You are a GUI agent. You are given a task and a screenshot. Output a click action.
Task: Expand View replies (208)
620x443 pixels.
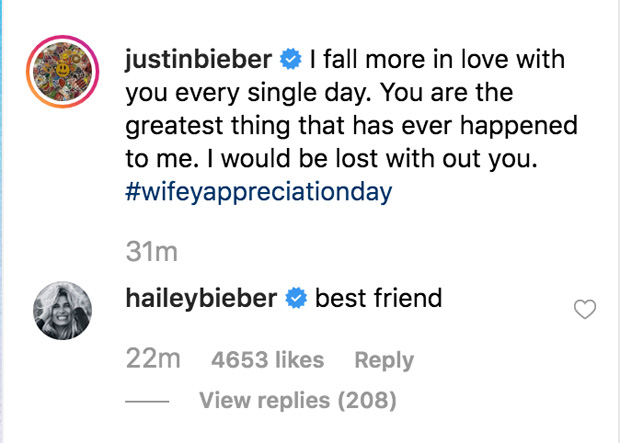pos(297,401)
